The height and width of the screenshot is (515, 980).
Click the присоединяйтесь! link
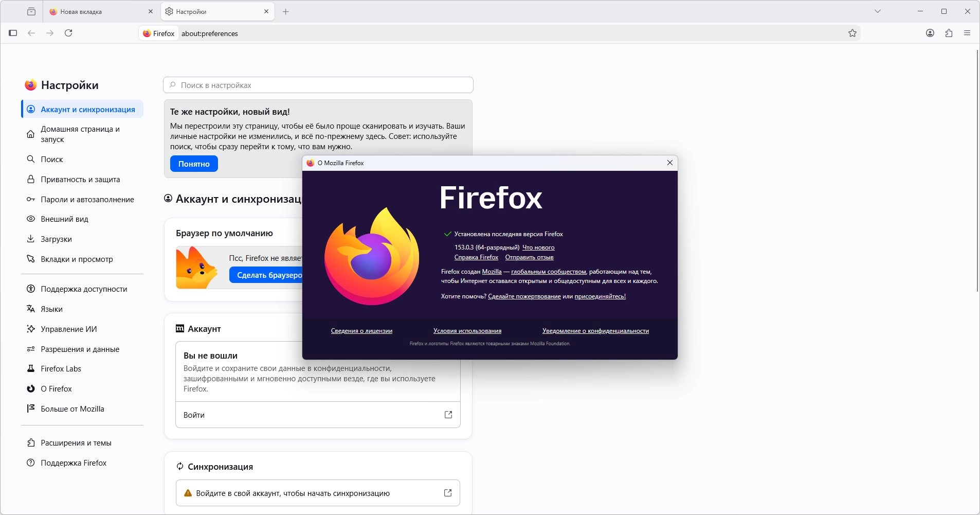[x=600, y=296]
